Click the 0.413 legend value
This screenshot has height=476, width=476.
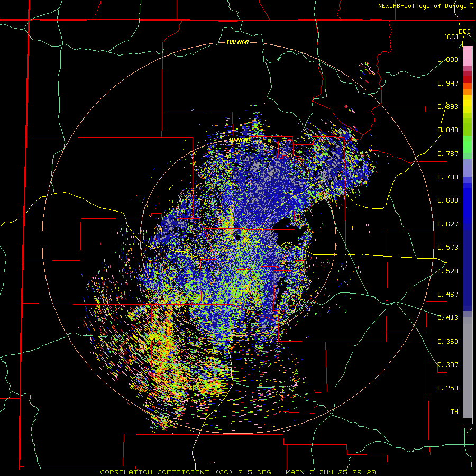coord(448,318)
